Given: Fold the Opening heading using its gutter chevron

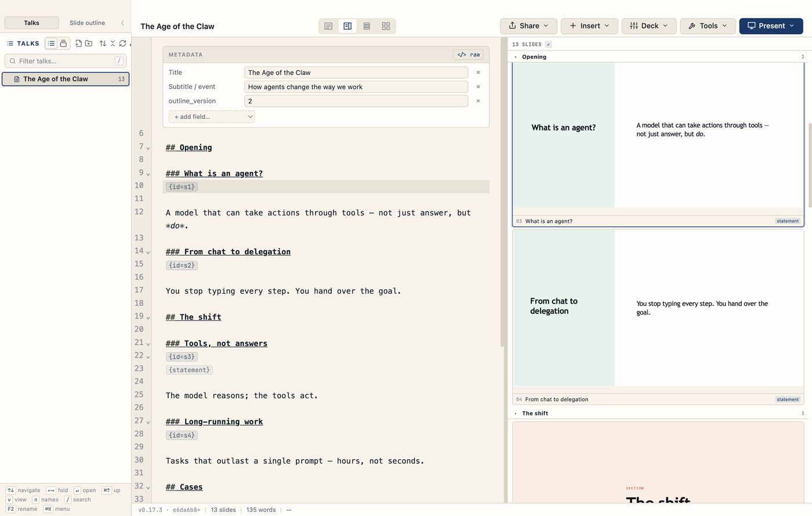Looking at the screenshot, I should (148, 148).
